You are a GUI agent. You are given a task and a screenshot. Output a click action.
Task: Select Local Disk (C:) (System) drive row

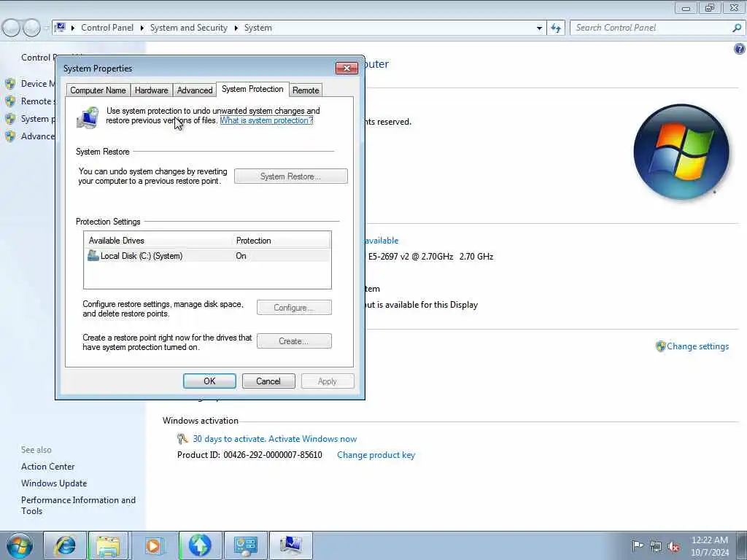[x=207, y=256]
